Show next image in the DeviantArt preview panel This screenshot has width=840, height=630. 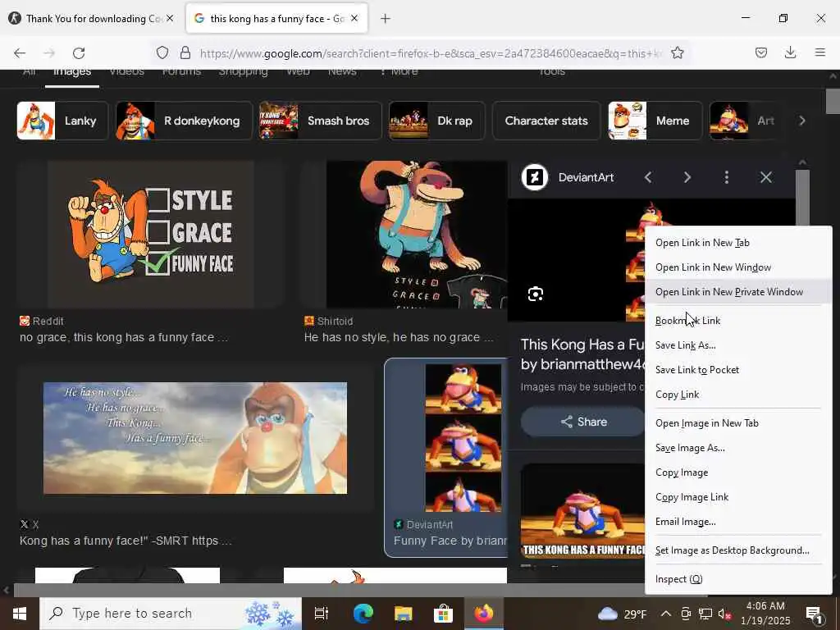coord(687,177)
